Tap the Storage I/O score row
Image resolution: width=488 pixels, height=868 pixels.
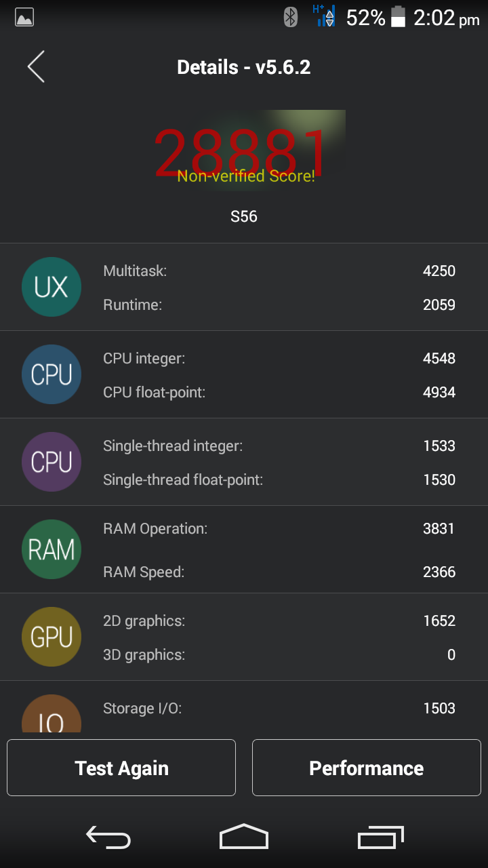point(279,708)
